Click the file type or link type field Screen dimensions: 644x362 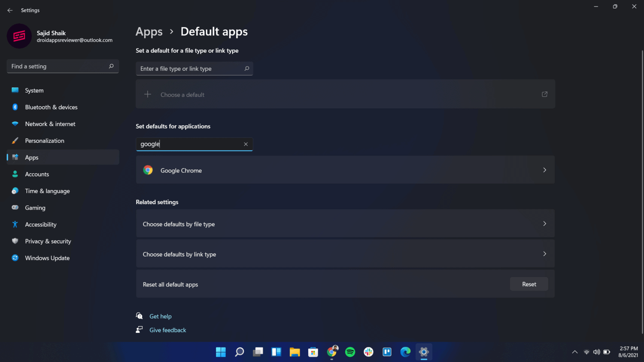click(194, 69)
